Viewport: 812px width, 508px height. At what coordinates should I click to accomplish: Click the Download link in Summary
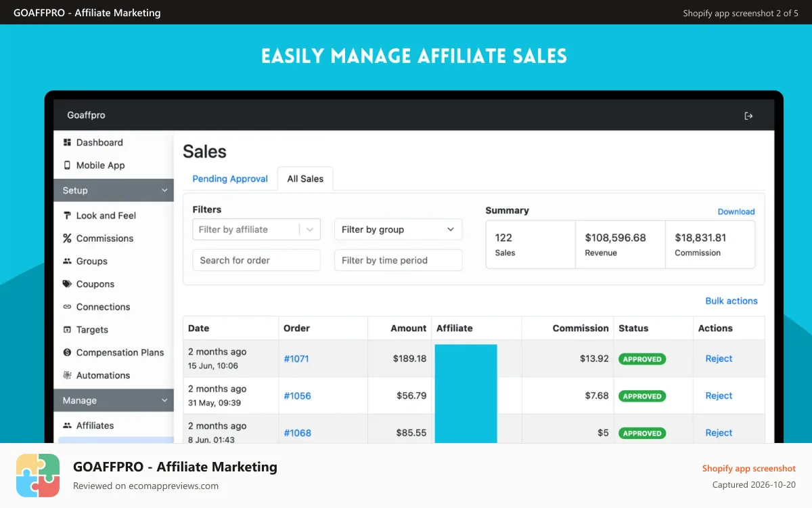tap(736, 211)
